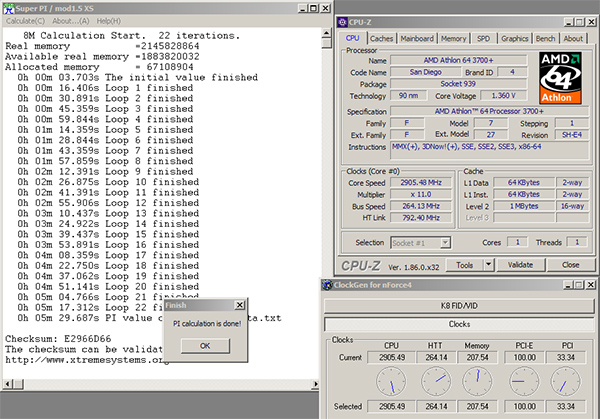Image resolution: width=600 pixels, height=419 pixels.
Task: Click left arrow of Super PI horizontal scrollbar
Action: (x=8, y=383)
